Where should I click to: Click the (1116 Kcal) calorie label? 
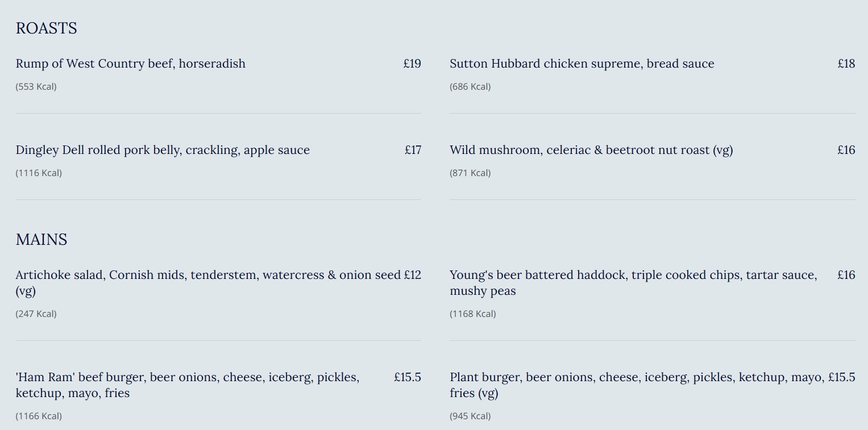[x=39, y=173]
